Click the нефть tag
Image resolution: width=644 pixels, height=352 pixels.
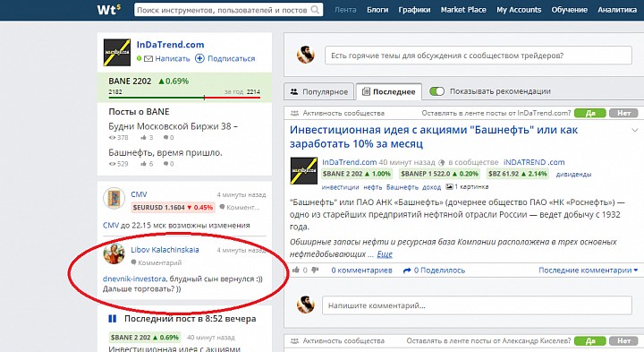tap(372, 187)
